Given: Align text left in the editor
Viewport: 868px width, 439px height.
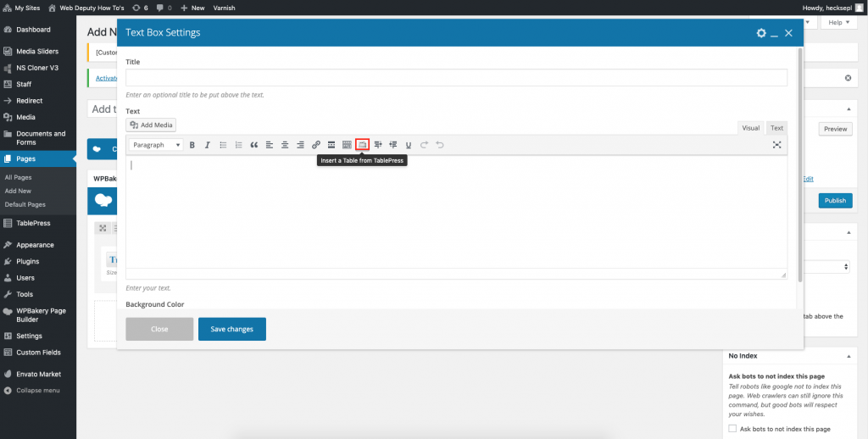Looking at the screenshot, I should [x=270, y=145].
